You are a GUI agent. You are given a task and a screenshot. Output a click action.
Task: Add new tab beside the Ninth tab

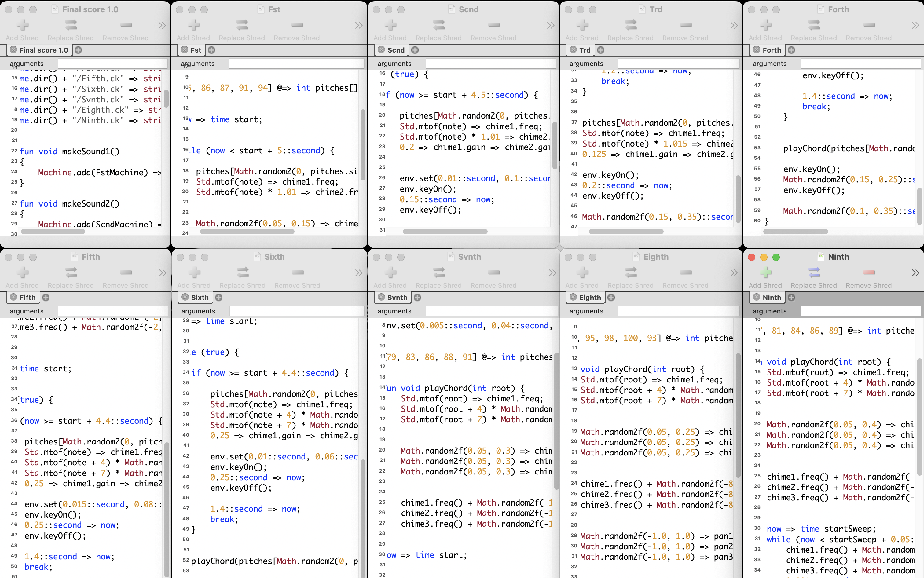[791, 298]
